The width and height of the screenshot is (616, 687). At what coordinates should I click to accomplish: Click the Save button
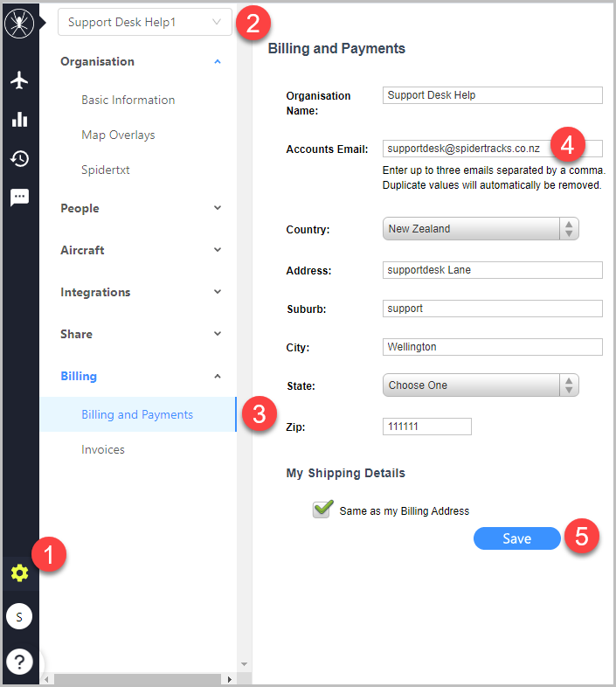click(x=517, y=538)
